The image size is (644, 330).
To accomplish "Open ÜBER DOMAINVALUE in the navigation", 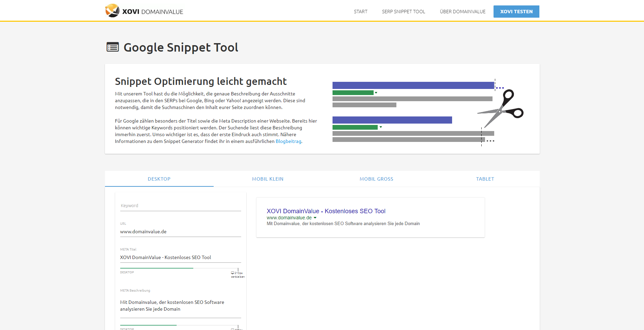I will coord(463,12).
